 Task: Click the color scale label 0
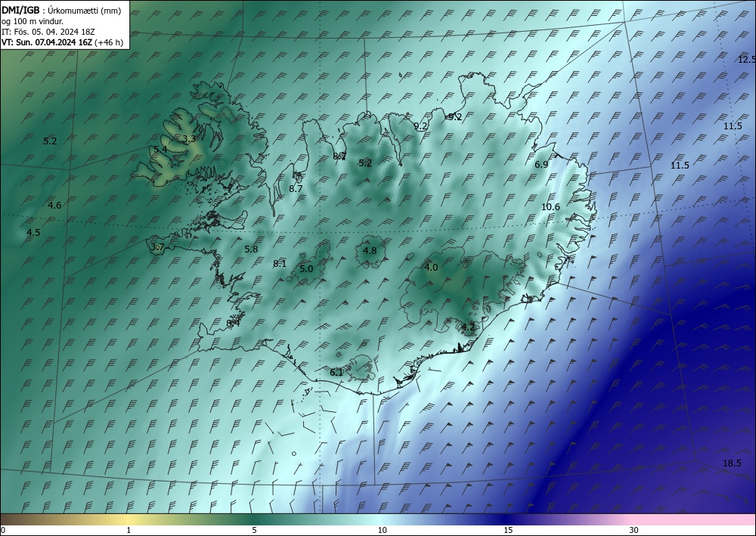pos(3,530)
